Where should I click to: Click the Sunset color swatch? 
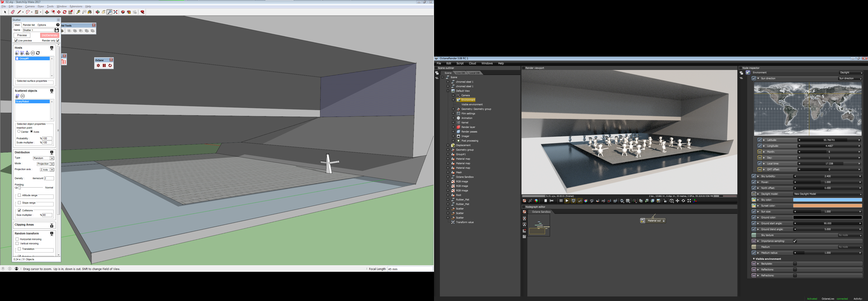click(x=827, y=206)
